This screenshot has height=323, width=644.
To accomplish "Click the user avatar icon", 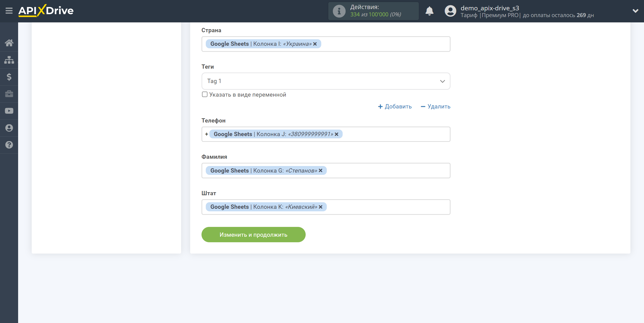I will [450, 11].
